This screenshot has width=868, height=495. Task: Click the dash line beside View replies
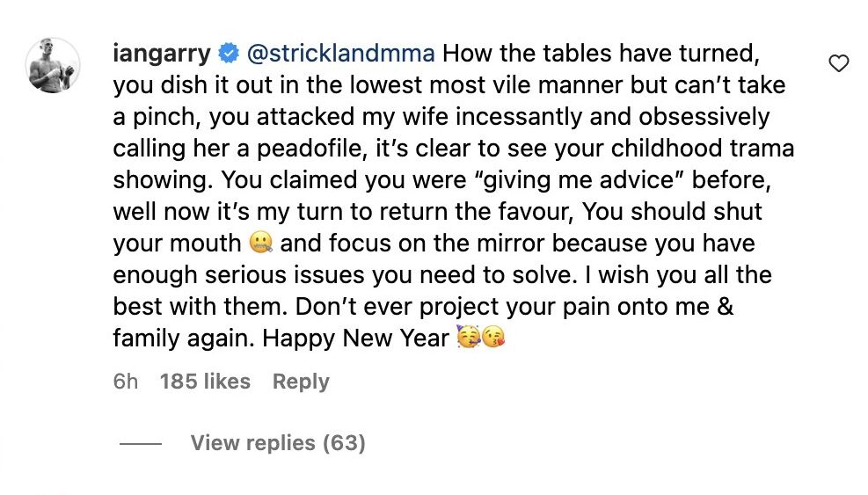(141, 444)
